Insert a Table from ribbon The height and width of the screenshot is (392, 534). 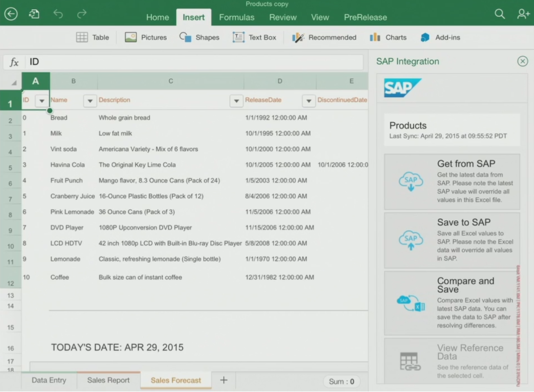[x=93, y=37]
